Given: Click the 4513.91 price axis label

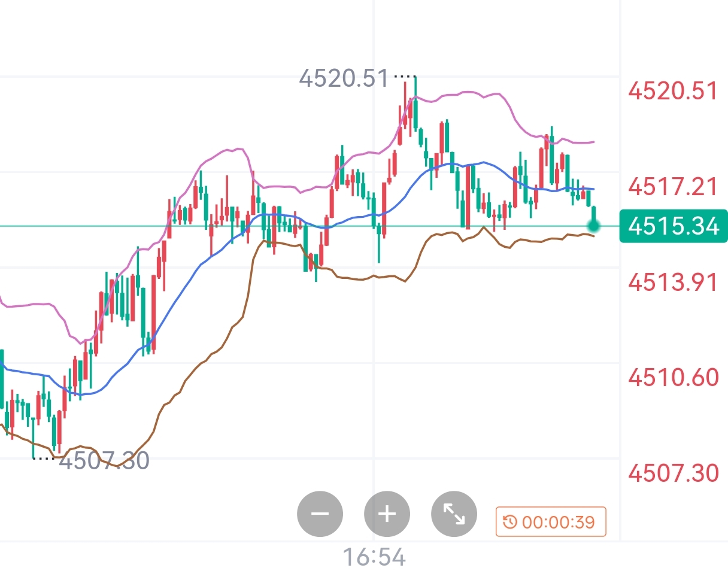Looking at the screenshot, I should 673,282.
